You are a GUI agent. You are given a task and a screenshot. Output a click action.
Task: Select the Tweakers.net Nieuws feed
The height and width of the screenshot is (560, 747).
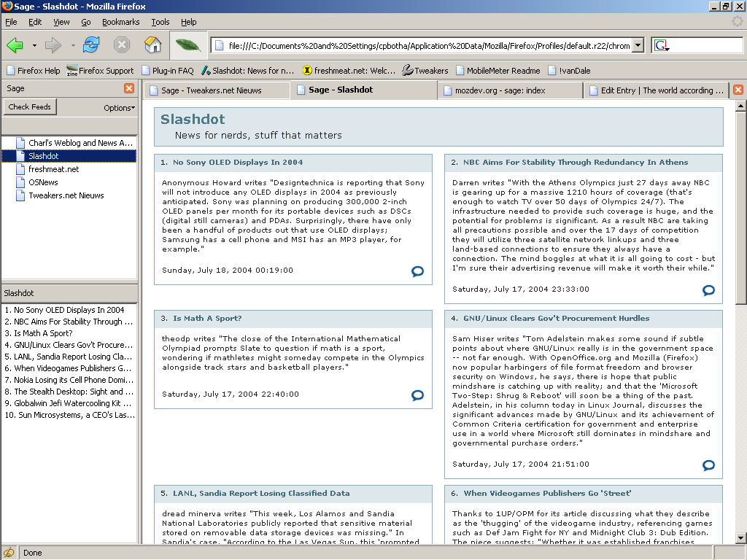[x=69, y=195]
